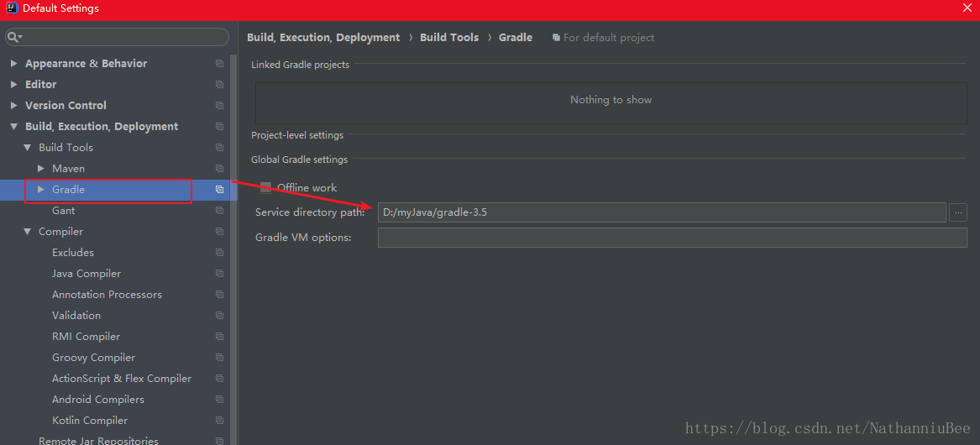Viewport: 980px width, 445px height.
Task: Close the Default Settings dialog
Action: pyautogui.click(x=967, y=8)
